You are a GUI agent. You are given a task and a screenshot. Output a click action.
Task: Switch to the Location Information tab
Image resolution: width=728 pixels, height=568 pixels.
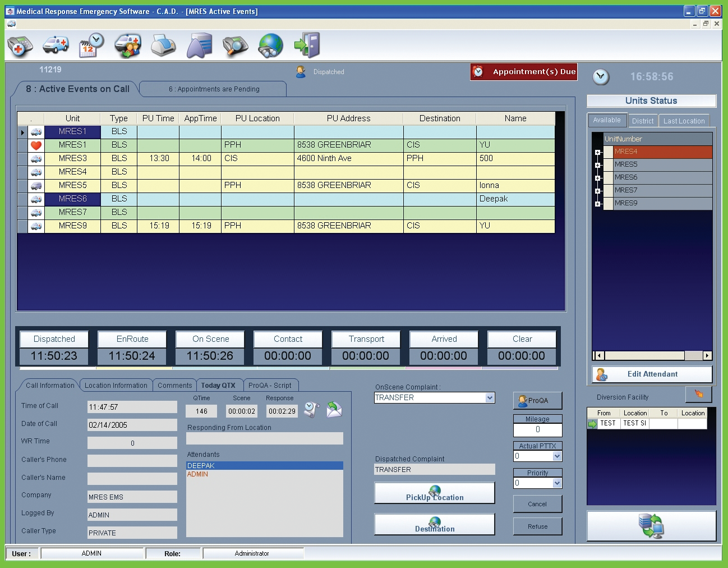pos(116,386)
